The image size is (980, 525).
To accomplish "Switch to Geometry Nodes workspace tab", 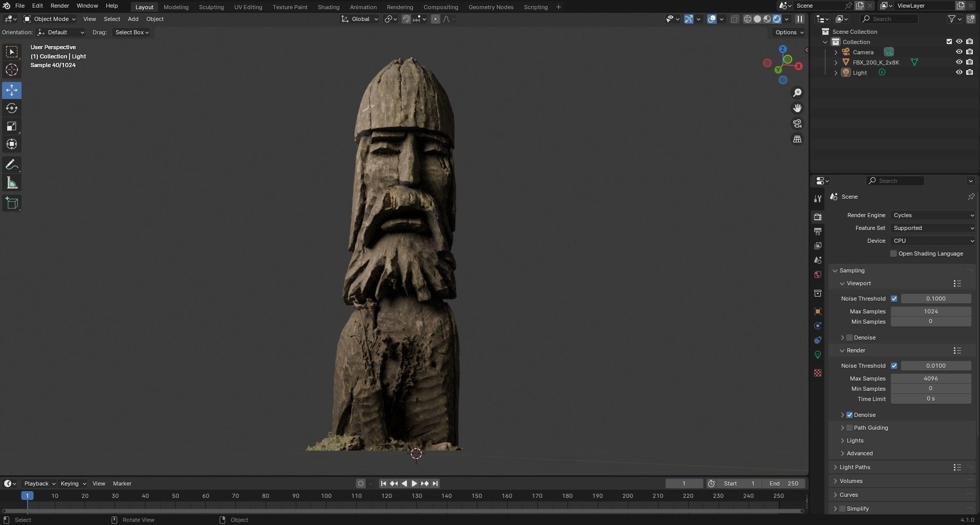I will 491,7.
